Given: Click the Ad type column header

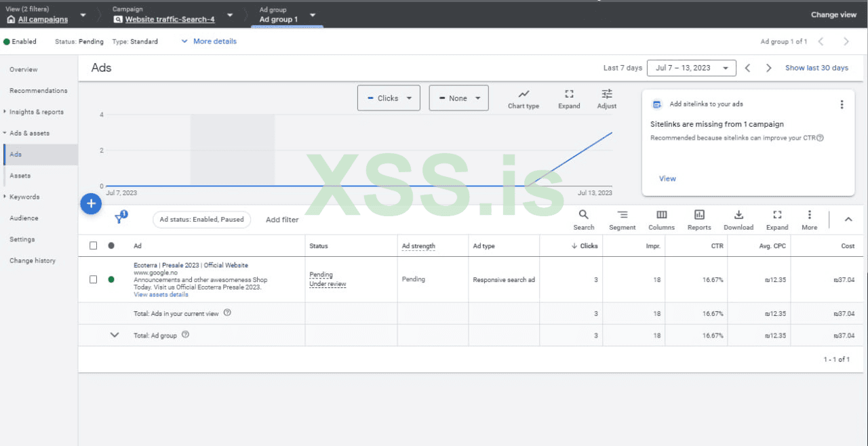Looking at the screenshot, I should click(x=484, y=246).
